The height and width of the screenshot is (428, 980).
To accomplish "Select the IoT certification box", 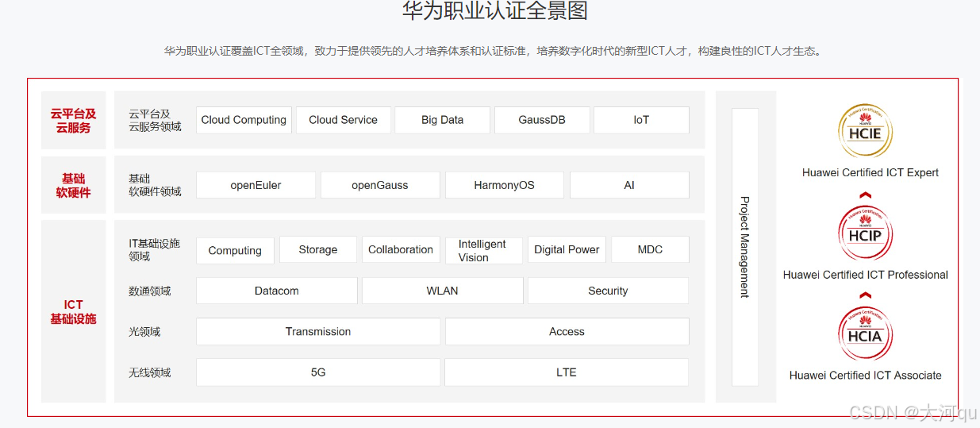I will 641,120.
